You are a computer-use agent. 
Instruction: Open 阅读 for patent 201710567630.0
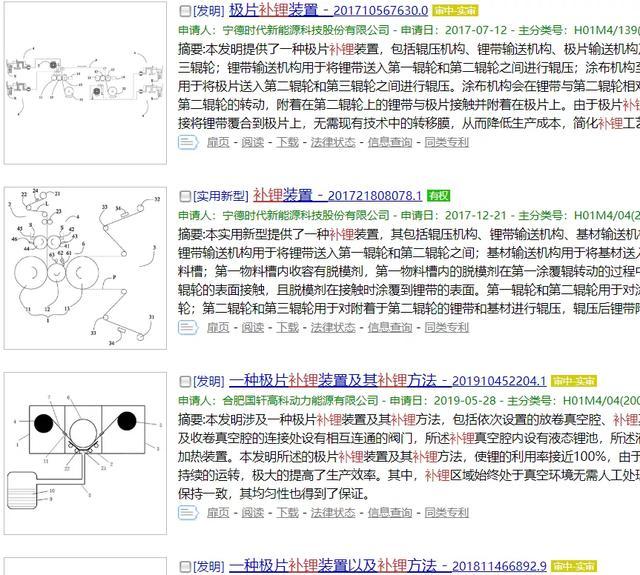coord(253,142)
